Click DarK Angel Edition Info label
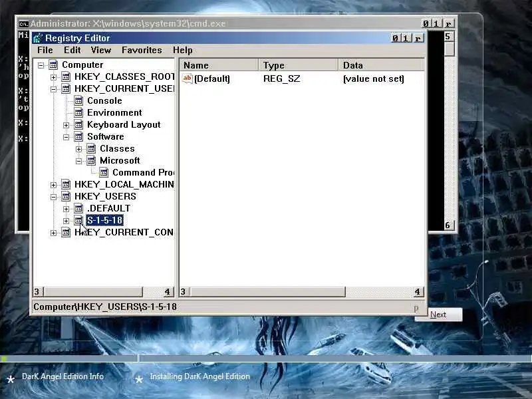 (x=63, y=376)
